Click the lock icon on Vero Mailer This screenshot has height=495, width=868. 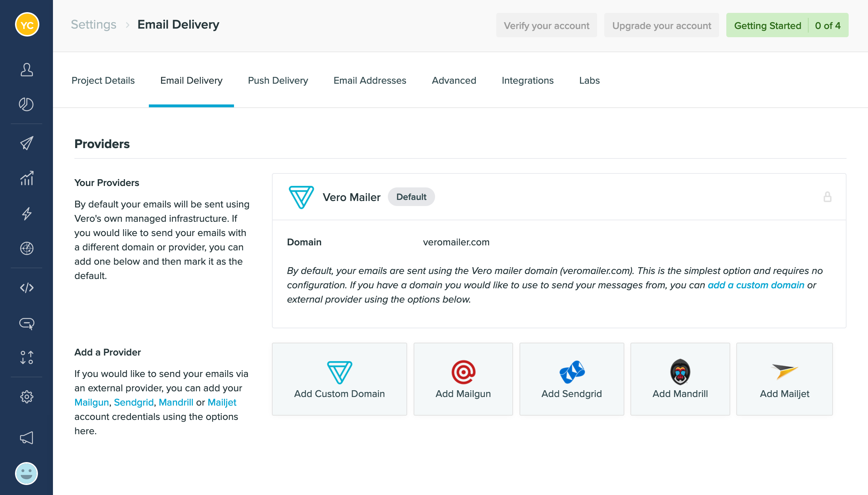[x=827, y=197]
